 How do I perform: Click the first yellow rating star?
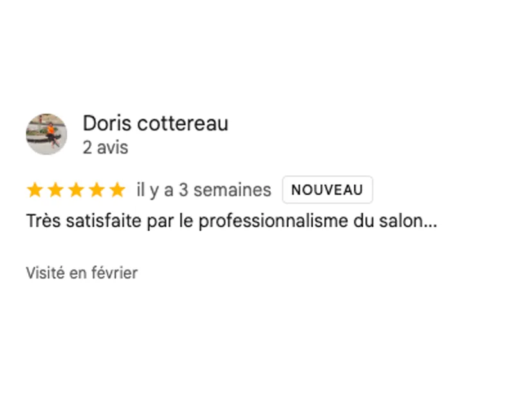(x=35, y=190)
